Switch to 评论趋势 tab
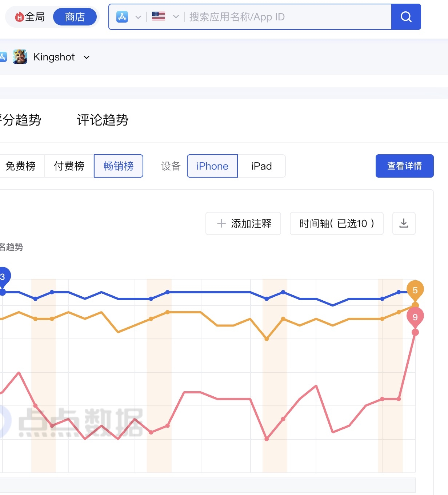Viewport: 448px width, 495px height. 103,120
